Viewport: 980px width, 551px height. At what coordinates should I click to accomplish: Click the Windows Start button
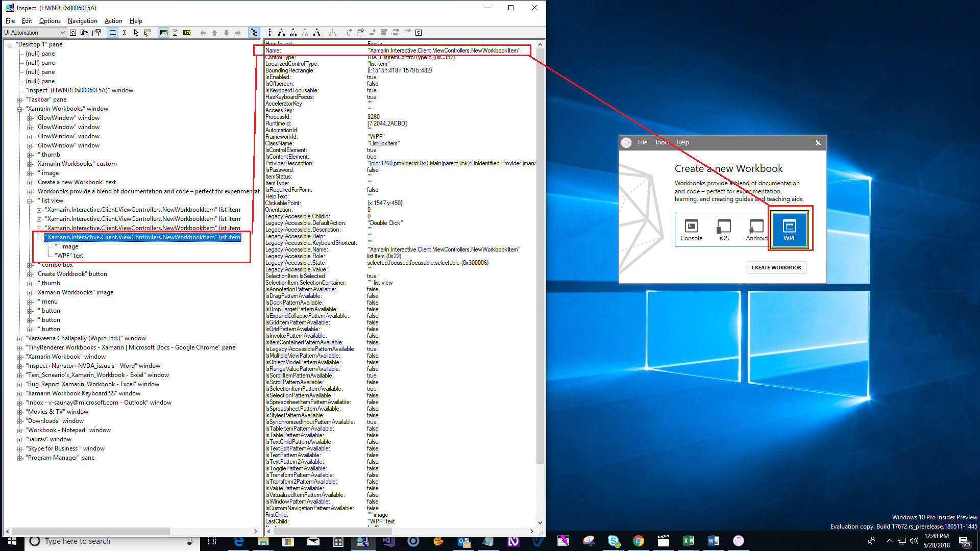pyautogui.click(x=12, y=541)
